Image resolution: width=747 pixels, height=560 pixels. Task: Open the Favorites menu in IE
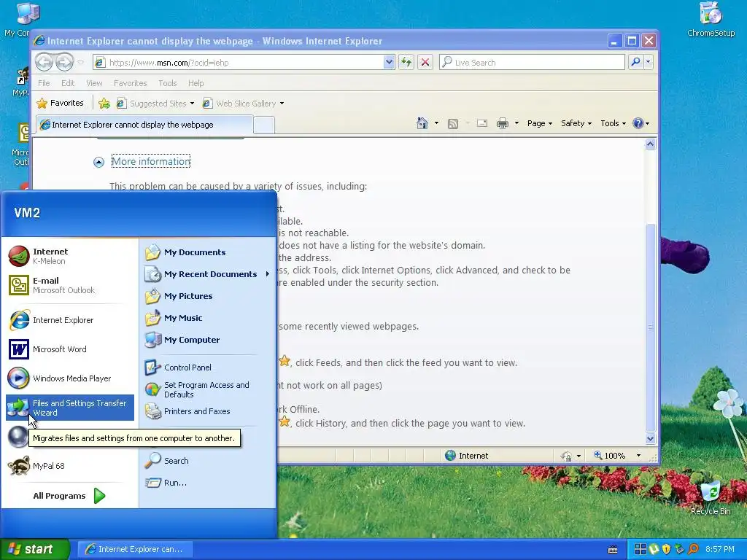130,83
